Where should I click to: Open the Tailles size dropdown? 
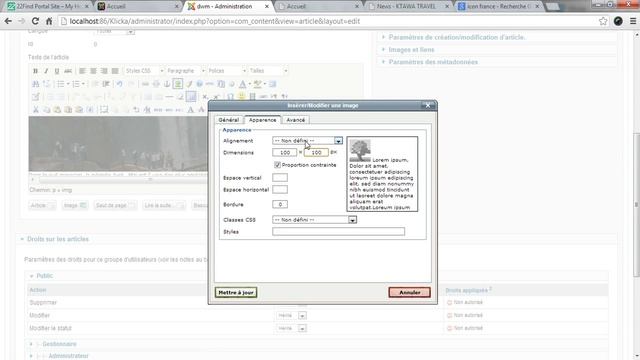click(x=268, y=71)
